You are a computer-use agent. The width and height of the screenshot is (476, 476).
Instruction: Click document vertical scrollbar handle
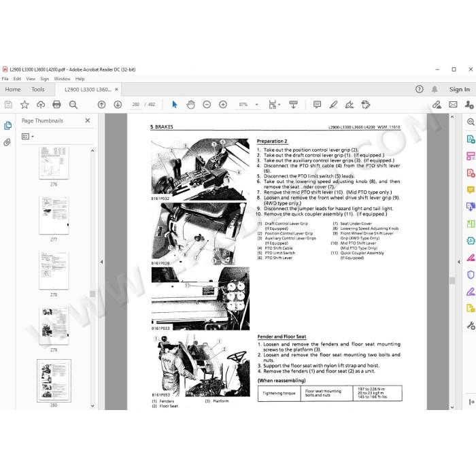coord(452,280)
